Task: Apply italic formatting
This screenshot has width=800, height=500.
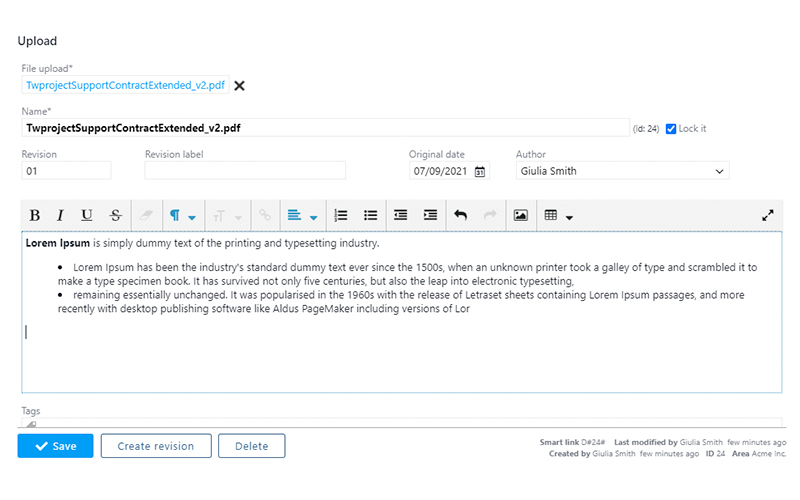Action: [60, 215]
